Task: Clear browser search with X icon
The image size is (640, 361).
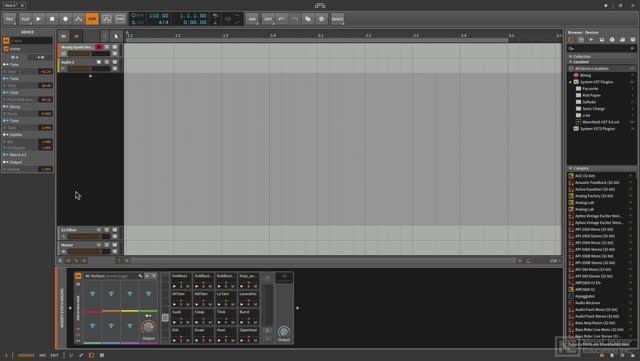Action: click(x=632, y=48)
